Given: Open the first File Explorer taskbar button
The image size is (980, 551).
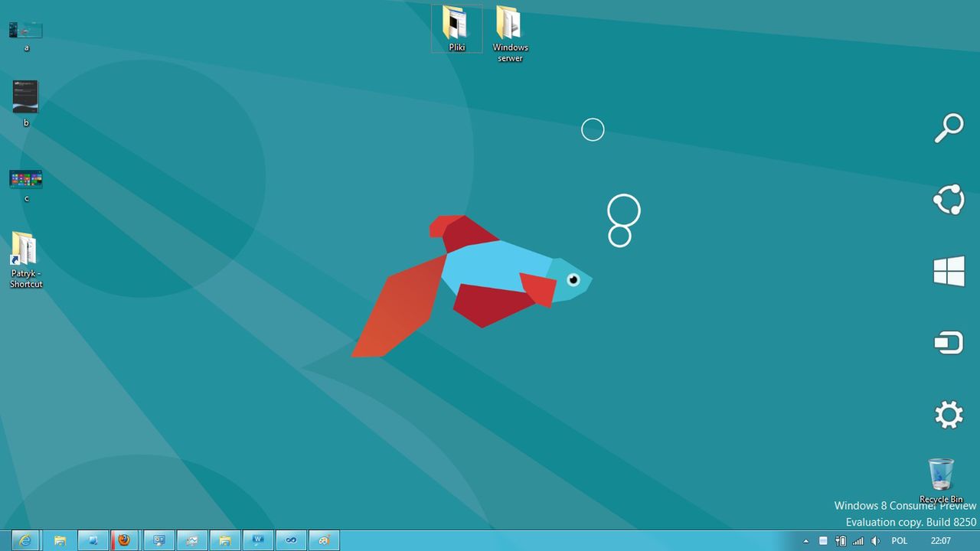Looking at the screenshot, I should [x=60, y=540].
